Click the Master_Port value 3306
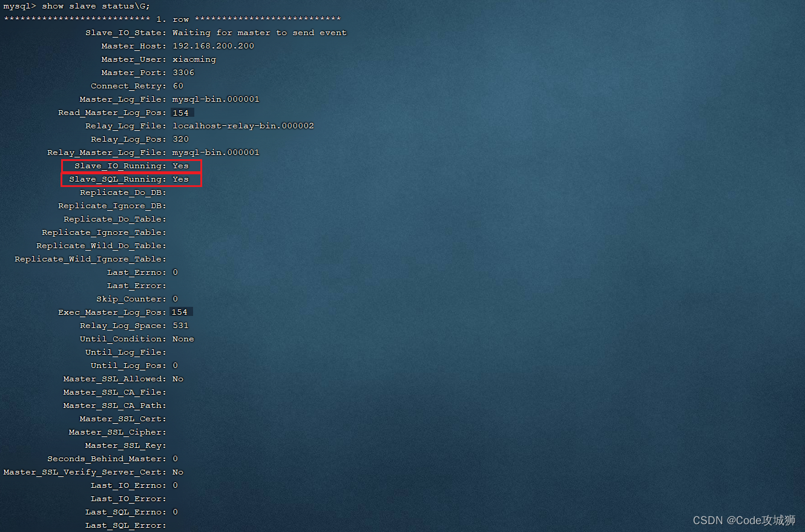Viewport: 805px width, 532px height. point(183,73)
